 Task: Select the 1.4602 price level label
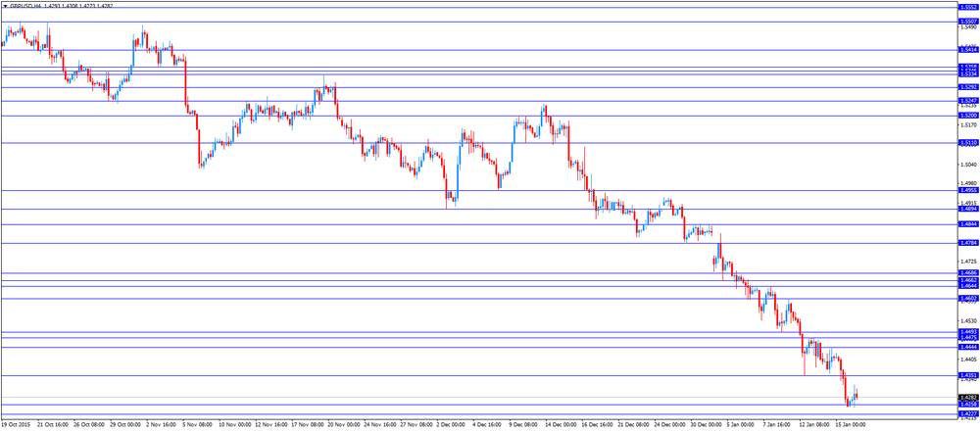point(967,299)
